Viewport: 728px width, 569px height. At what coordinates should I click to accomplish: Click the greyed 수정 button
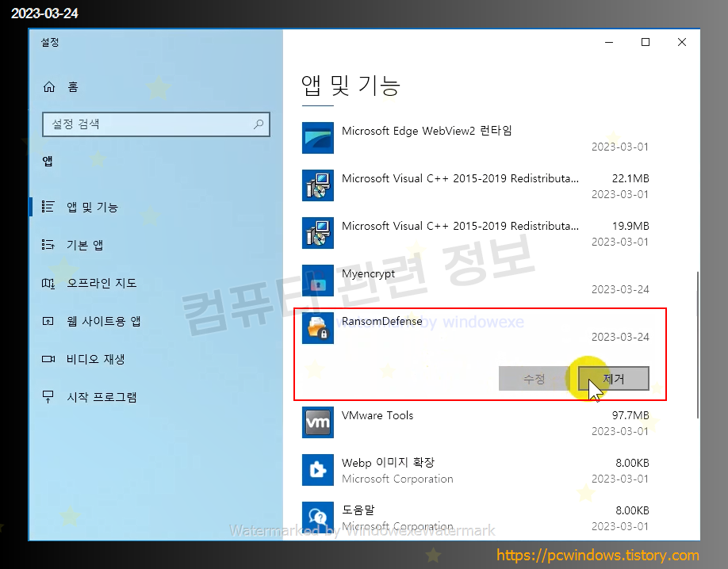[534, 378]
